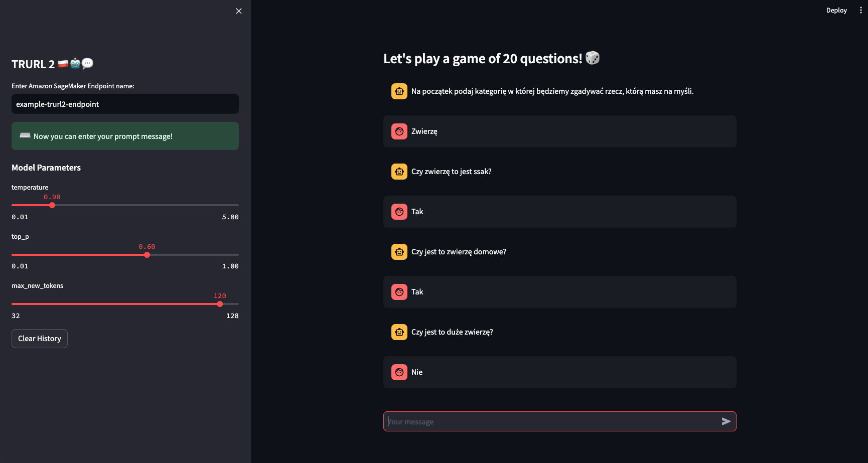Viewport: 868px width, 463px height.
Task: Focus the 'Your message' chat input
Action: tap(552, 421)
